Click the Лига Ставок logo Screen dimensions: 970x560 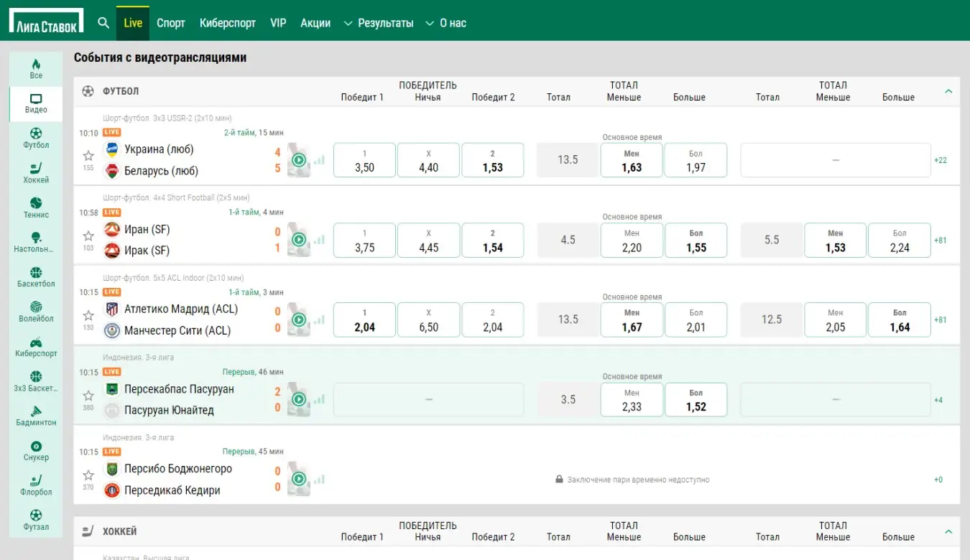(x=46, y=22)
